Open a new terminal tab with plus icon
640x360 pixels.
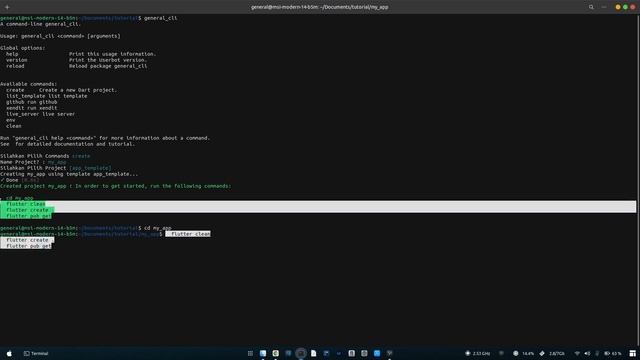click(x=7, y=7)
